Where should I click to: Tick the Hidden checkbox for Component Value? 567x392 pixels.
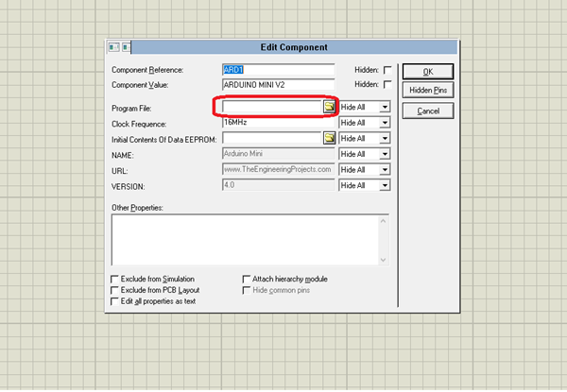click(x=387, y=86)
